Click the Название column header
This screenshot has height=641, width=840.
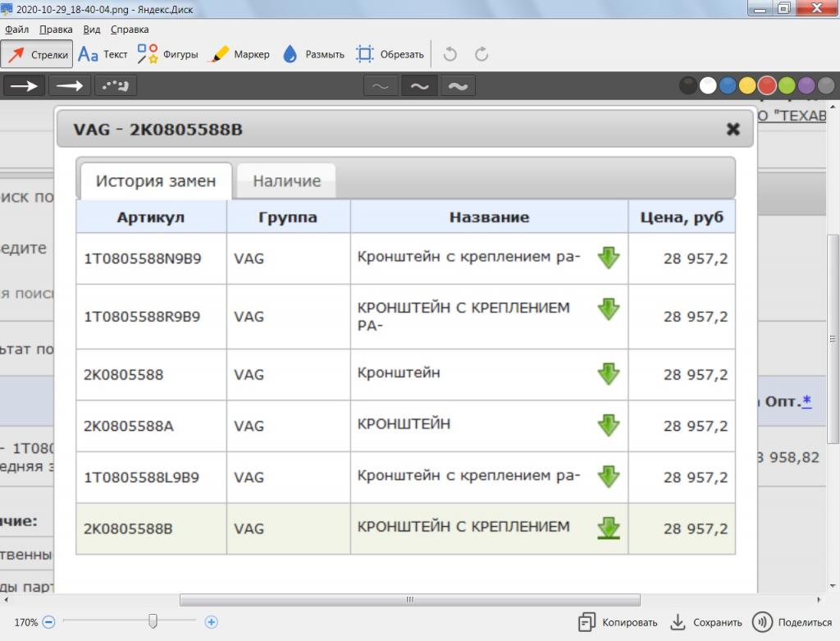(x=489, y=217)
